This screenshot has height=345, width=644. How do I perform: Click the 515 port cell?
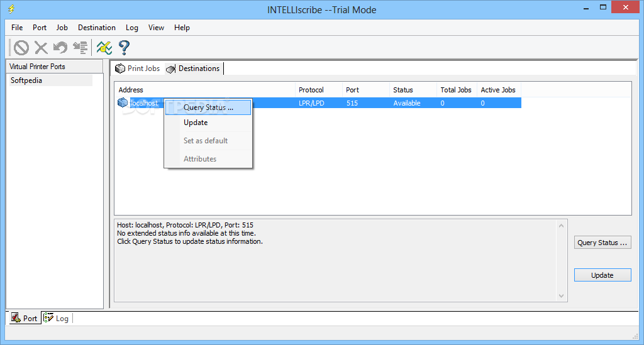tap(352, 103)
